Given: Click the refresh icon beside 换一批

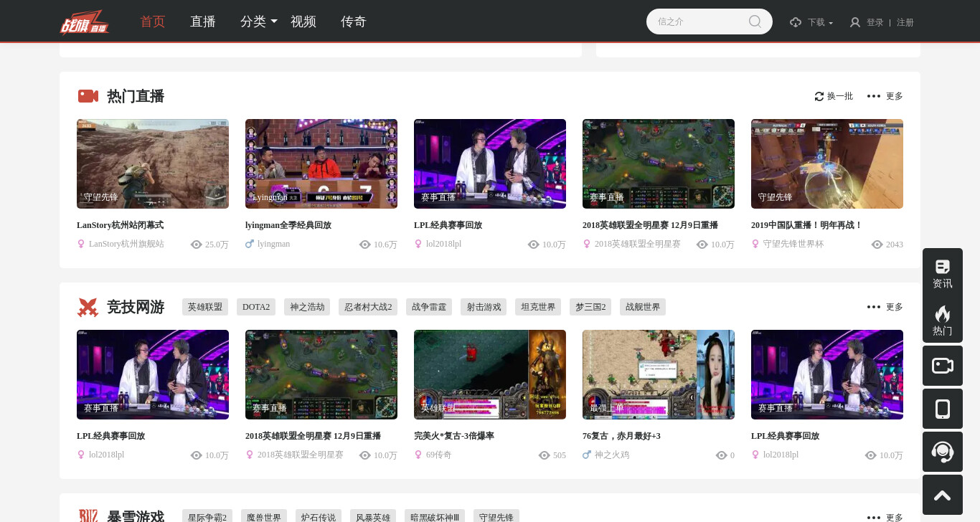Looking at the screenshot, I should (x=819, y=96).
